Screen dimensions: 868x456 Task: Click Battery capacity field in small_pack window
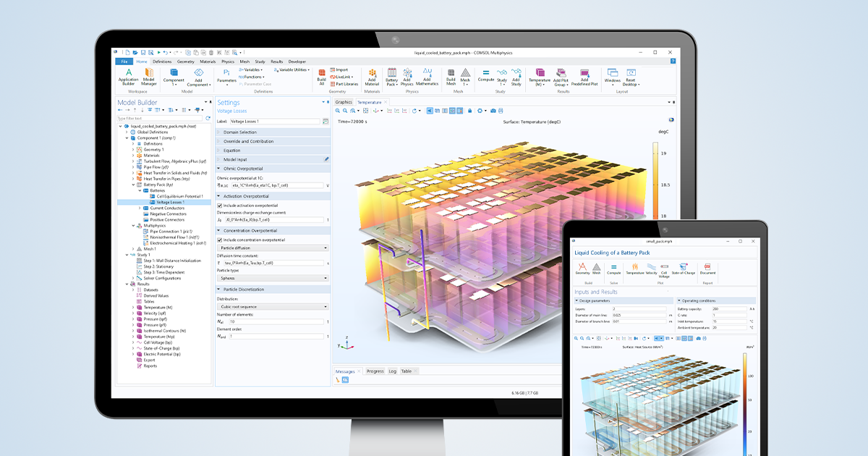[x=729, y=308]
